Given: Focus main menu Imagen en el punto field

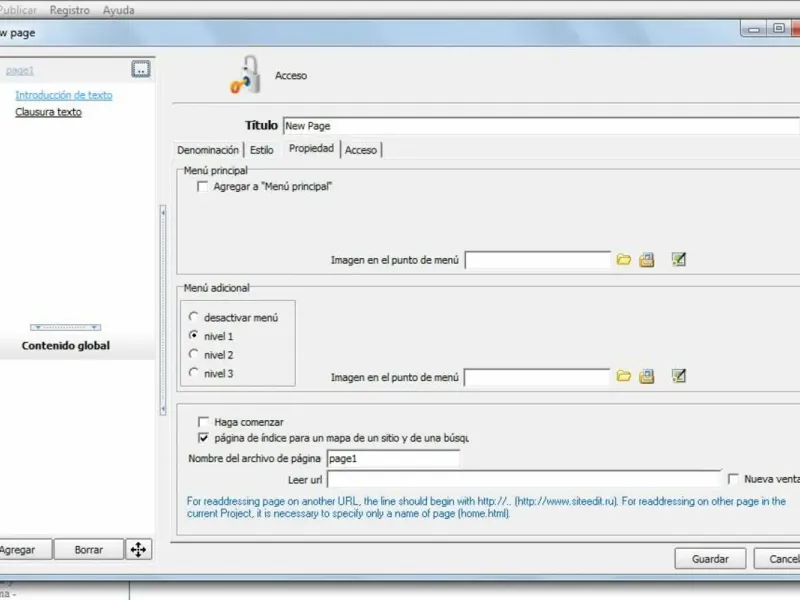Looking at the screenshot, I should click(538, 260).
